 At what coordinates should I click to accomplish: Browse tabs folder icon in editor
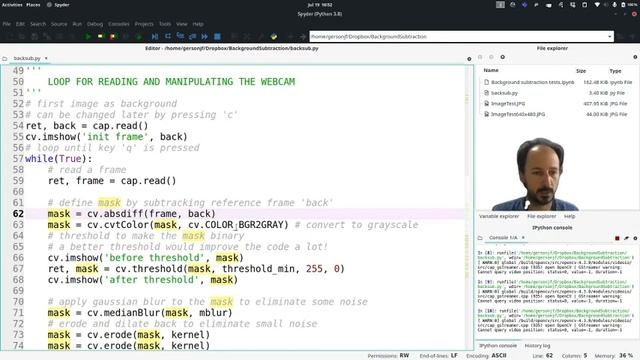(x=5, y=58)
